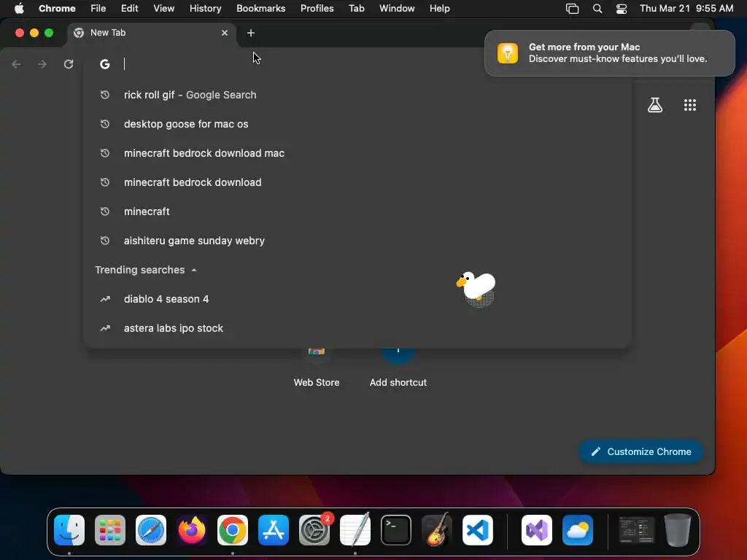Image resolution: width=747 pixels, height=560 pixels.
Task: Open Launchpad from the dock
Action: pos(110,530)
